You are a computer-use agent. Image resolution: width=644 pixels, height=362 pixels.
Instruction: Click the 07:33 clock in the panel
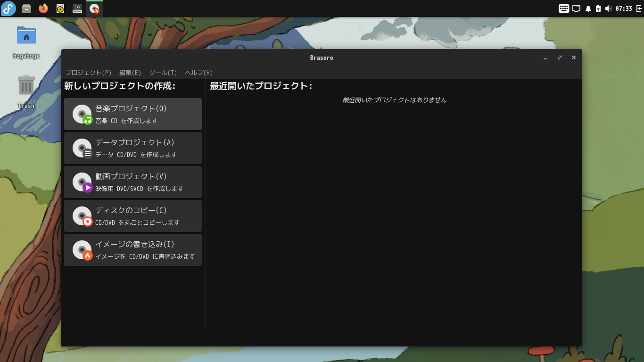pos(624,8)
